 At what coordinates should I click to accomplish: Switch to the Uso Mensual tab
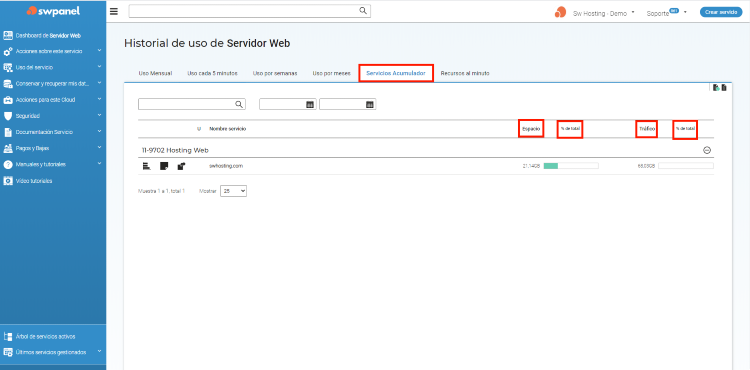click(x=155, y=74)
